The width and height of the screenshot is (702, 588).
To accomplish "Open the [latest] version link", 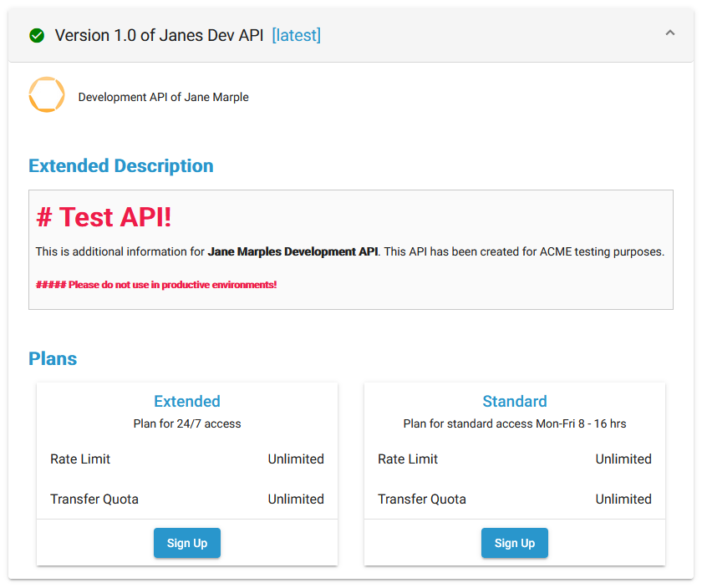I will pos(296,35).
